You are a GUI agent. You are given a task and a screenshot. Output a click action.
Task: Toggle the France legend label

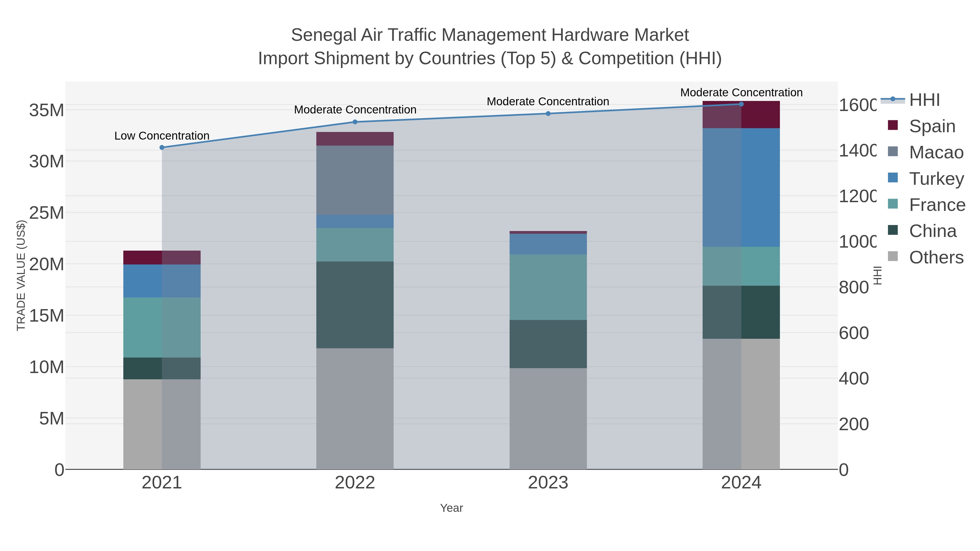(x=937, y=205)
